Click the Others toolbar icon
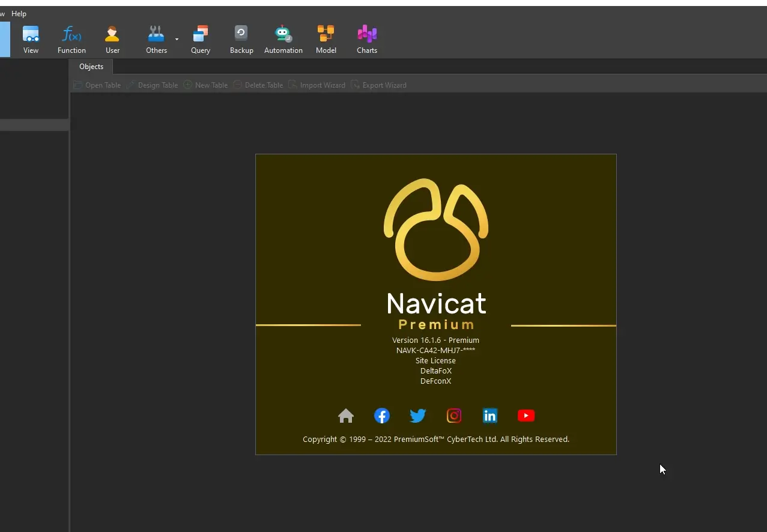This screenshot has height=532, width=767. pos(156,40)
